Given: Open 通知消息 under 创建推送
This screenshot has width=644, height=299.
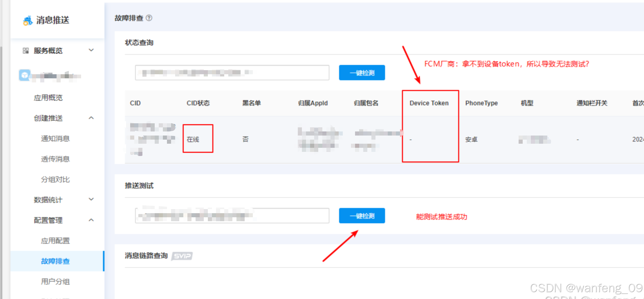Looking at the screenshot, I should click(x=55, y=139).
